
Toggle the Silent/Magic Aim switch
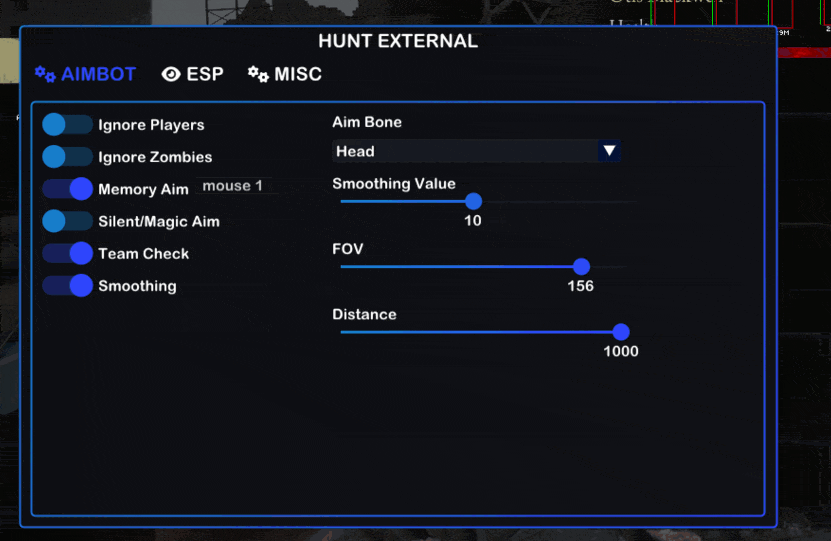tap(67, 221)
